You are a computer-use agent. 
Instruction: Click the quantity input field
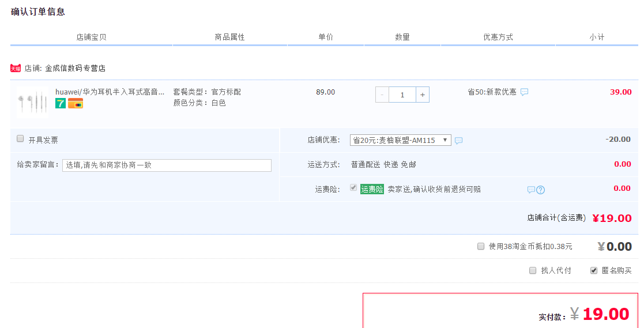[x=402, y=95]
